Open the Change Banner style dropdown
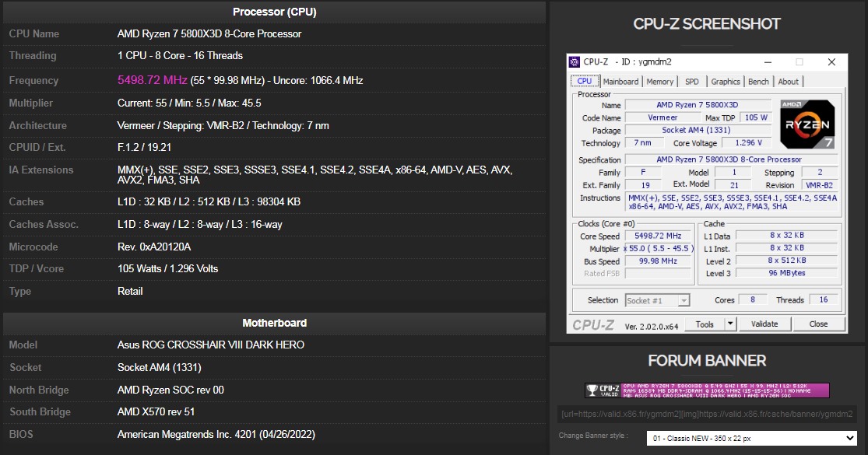The image size is (868, 455). click(752, 438)
